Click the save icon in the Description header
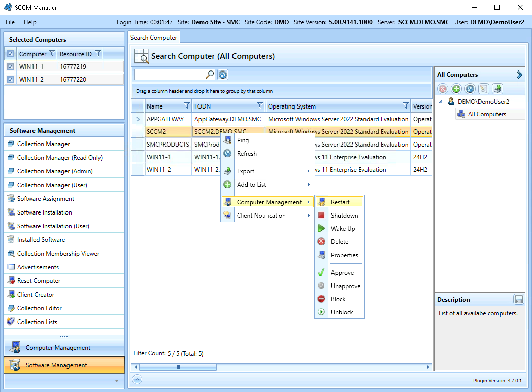 tap(518, 299)
